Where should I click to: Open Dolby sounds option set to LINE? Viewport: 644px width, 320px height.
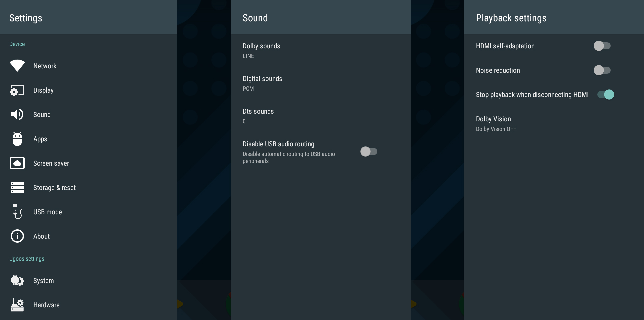tap(321, 51)
